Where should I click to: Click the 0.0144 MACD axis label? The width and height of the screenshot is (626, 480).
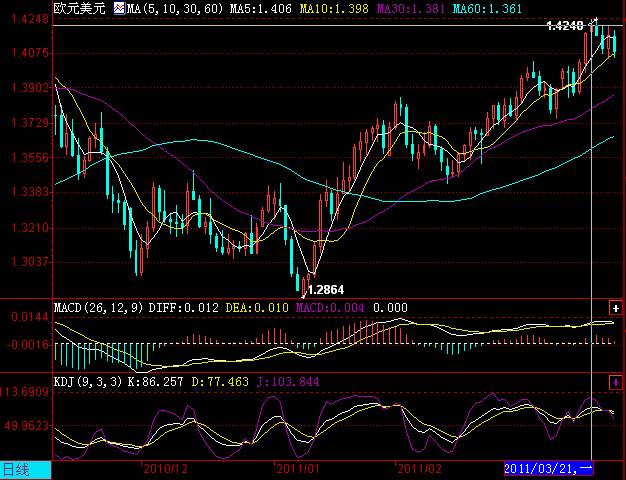tap(30, 317)
